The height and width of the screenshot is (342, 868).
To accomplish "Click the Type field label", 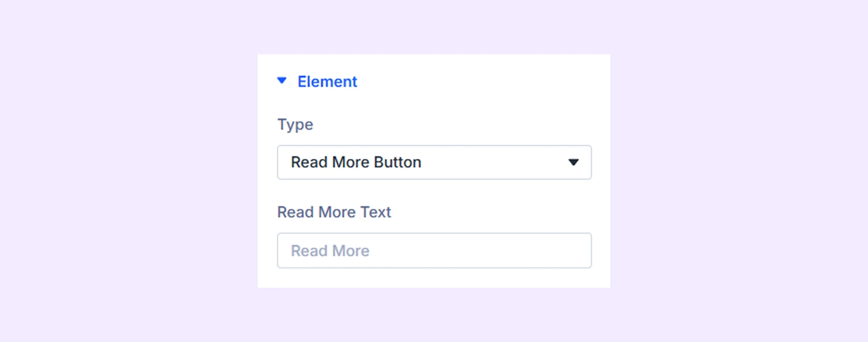I will [x=295, y=125].
